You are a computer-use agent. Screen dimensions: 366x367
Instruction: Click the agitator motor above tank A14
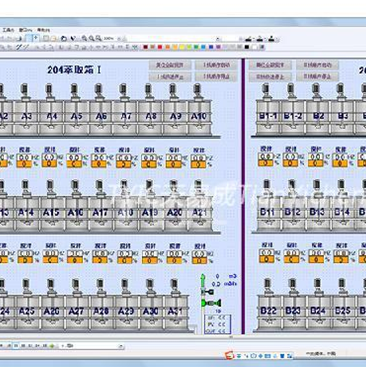point(26,187)
